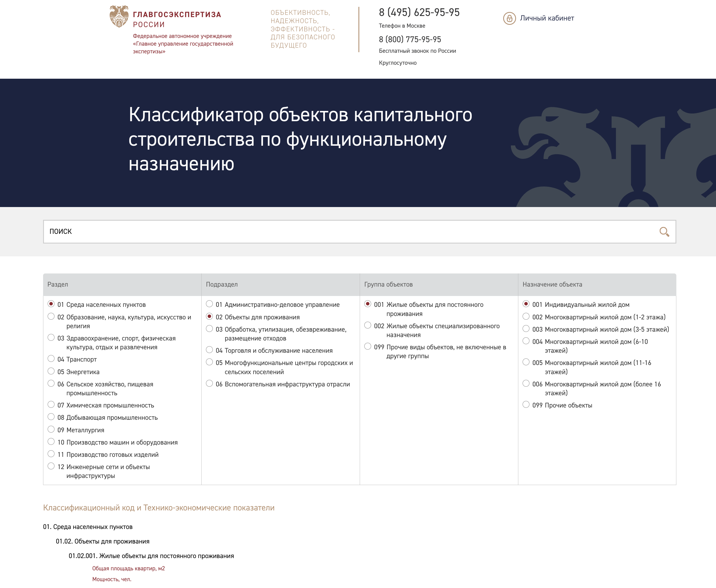The image size is (716, 588).
Task: Select 06 Вспомогательная инфраструктура отрасли radio
Action: [209, 384]
